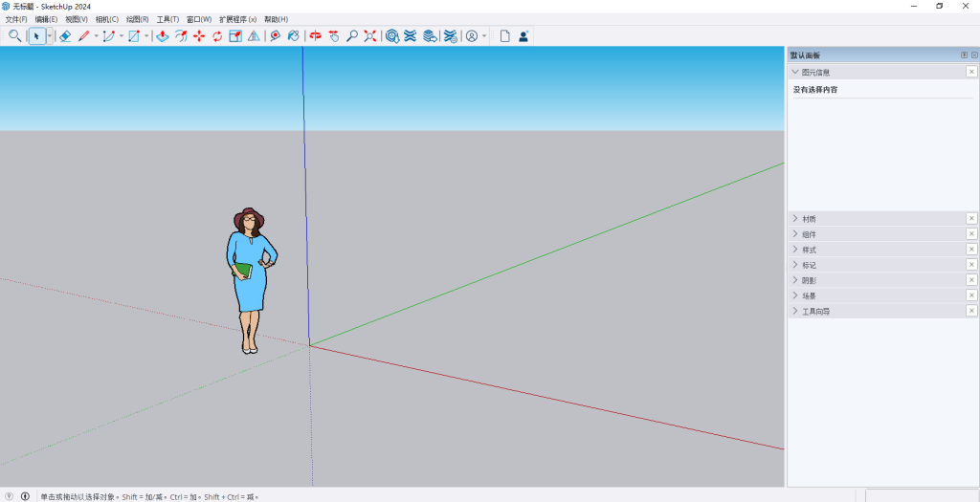Image resolution: width=980 pixels, height=502 pixels.
Task: Toggle auto-hide pin on 默认面板 tray
Action: coord(964,55)
